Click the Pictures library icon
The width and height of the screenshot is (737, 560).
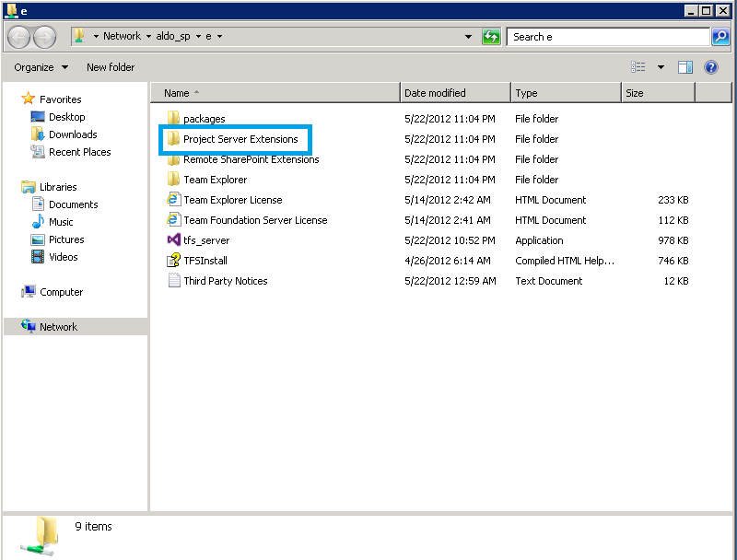(x=38, y=239)
